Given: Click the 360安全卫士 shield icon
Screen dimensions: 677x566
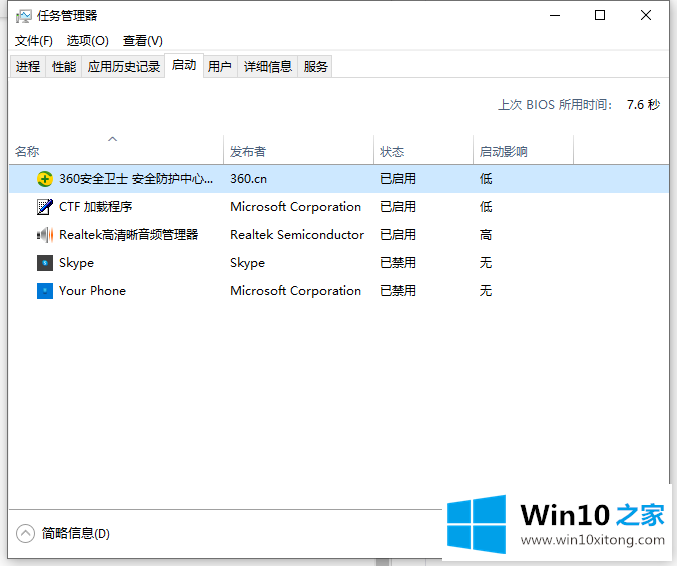Looking at the screenshot, I should pos(45,179).
